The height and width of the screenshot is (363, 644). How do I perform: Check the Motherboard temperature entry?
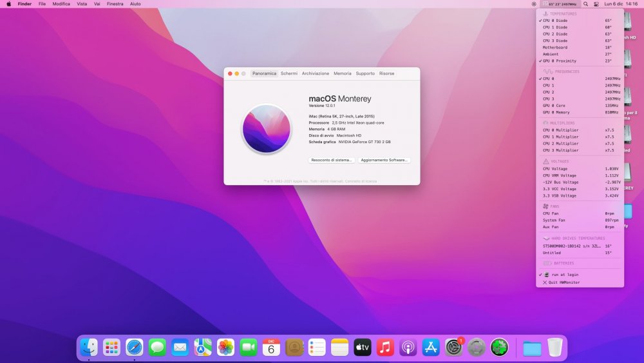(580, 47)
